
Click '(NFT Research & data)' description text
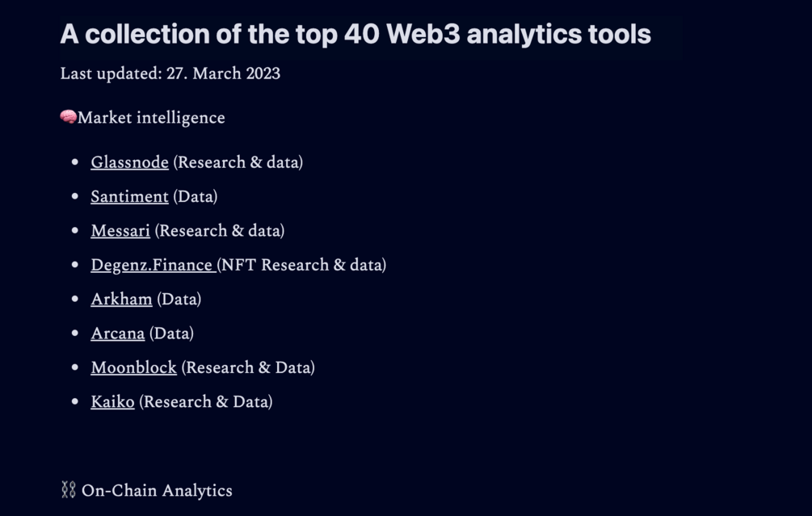[x=302, y=265]
